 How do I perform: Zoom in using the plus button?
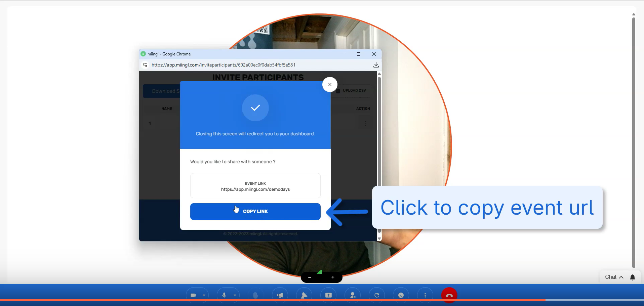333,277
